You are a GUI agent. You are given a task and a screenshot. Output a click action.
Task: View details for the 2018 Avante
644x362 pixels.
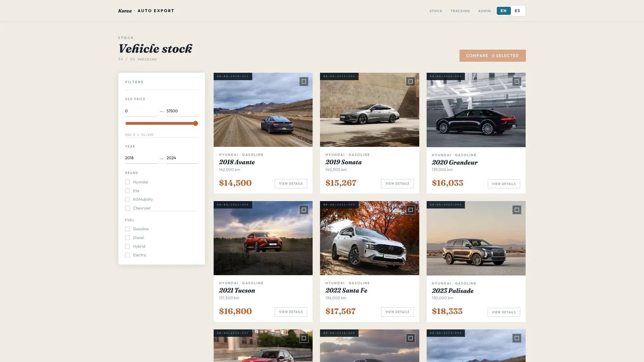[291, 184]
